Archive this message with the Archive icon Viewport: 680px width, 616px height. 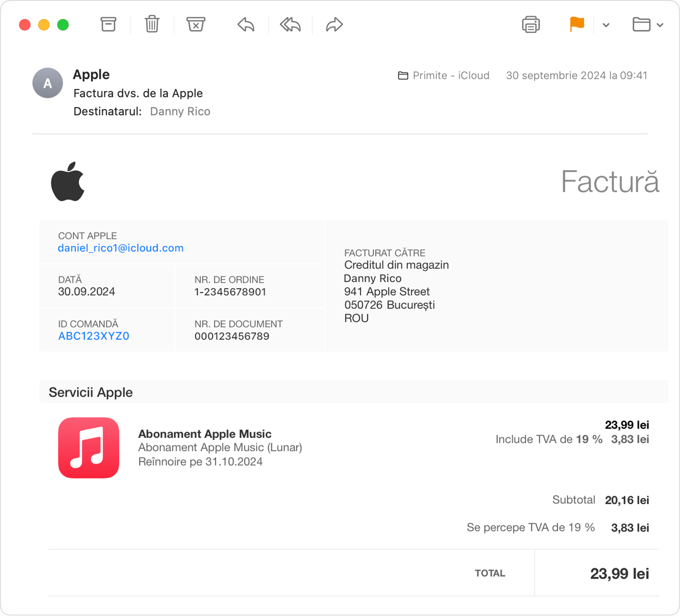(108, 24)
